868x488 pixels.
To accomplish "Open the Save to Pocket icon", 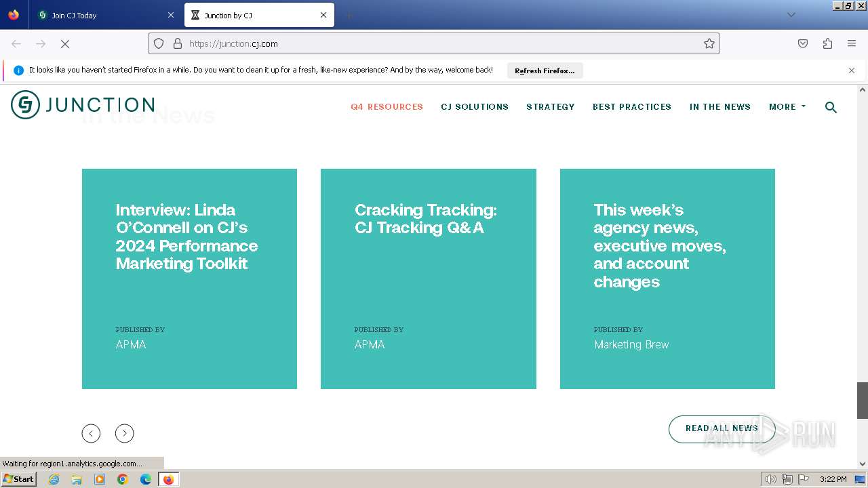I will 803,43.
